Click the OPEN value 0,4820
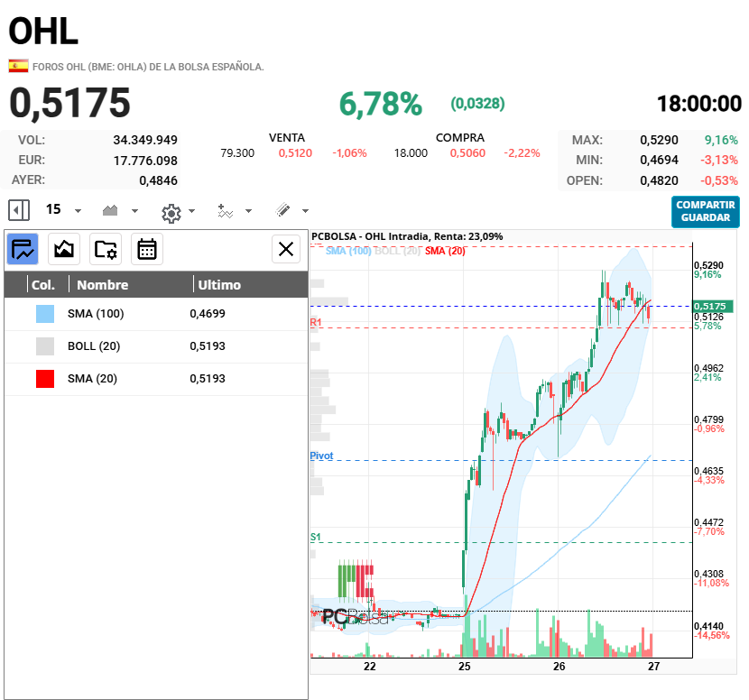 [659, 180]
